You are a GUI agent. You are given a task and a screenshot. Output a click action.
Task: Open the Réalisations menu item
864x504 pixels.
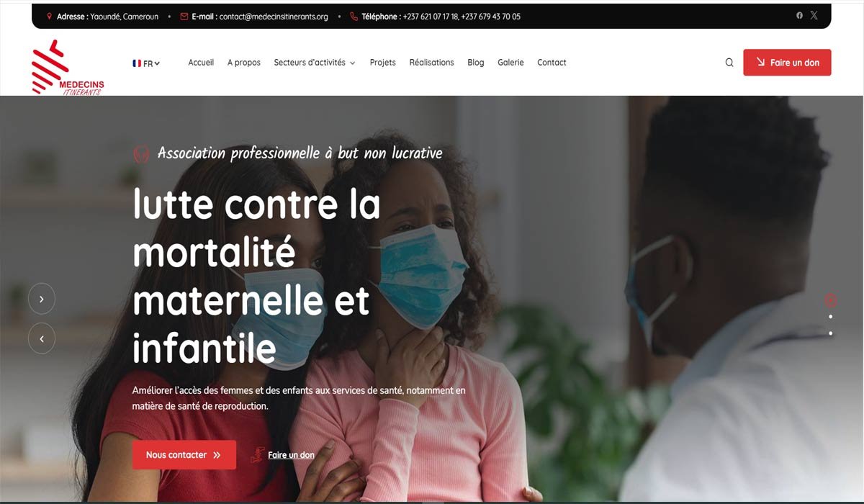tap(432, 63)
